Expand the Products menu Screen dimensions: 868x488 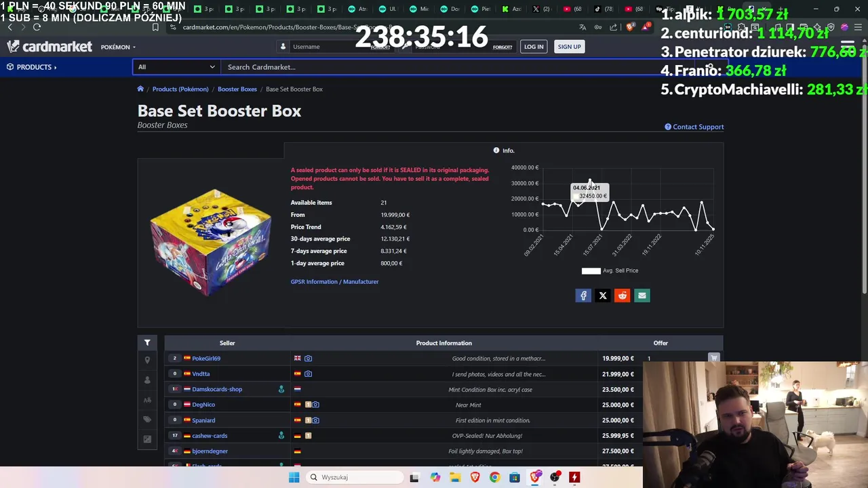[32, 67]
